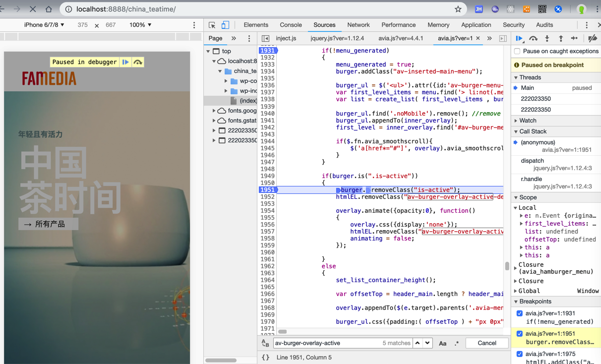The image size is (601, 364).
Task: Pretty print source with braces icon
Action: click(265, 357)
